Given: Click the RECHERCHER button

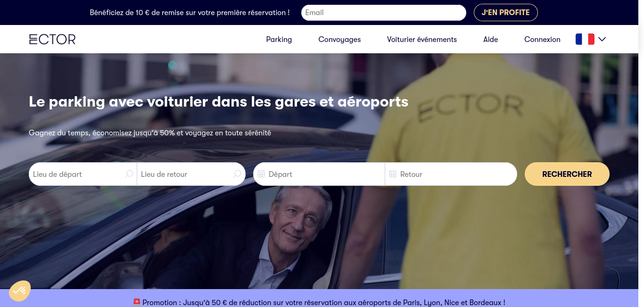Looking at the screenshot, I should (567, 174).
